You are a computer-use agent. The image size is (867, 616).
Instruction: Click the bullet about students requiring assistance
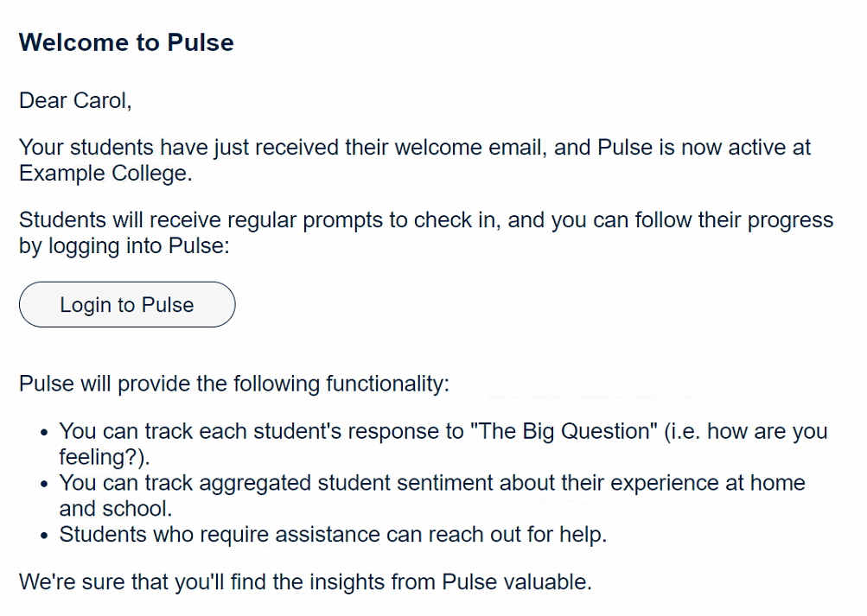tap(333, 535)
